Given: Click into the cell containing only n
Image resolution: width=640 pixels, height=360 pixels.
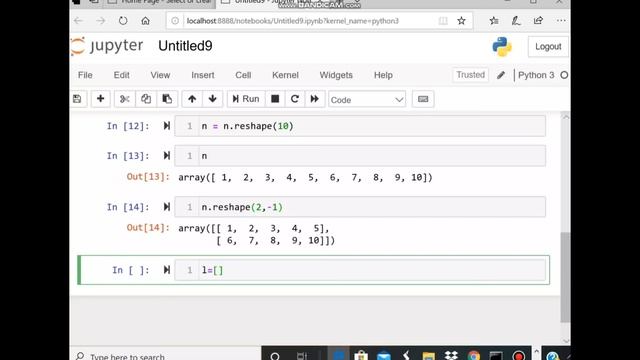Looking at the screenshot, I should pos(360,156).
